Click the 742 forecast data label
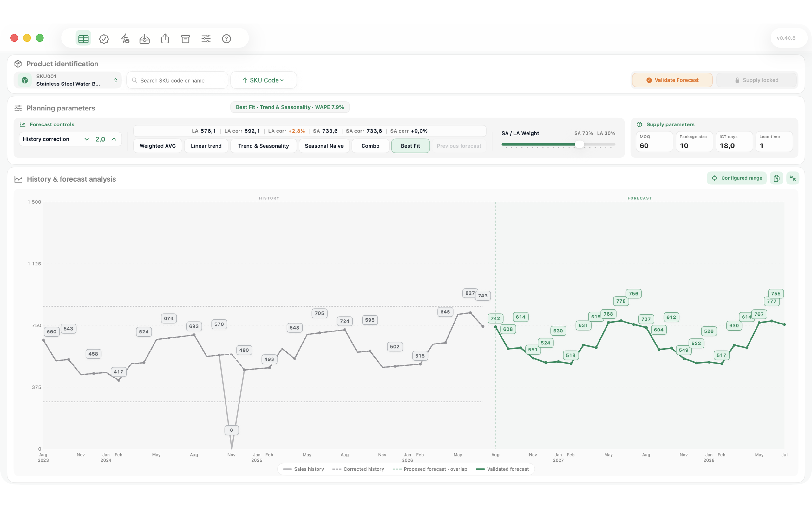This screenshot has width=812, height=508. pyautogui.click(x=495, y=318)
